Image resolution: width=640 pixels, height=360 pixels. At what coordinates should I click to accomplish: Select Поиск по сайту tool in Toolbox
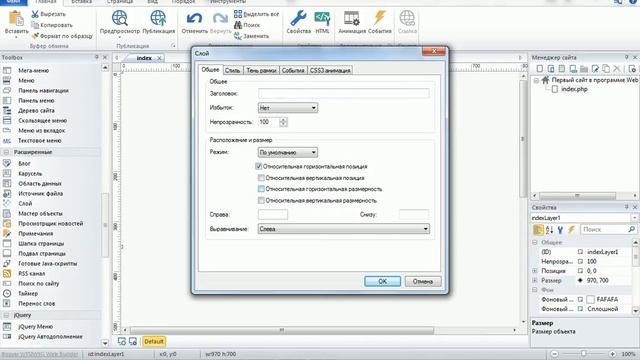point(38,283)
